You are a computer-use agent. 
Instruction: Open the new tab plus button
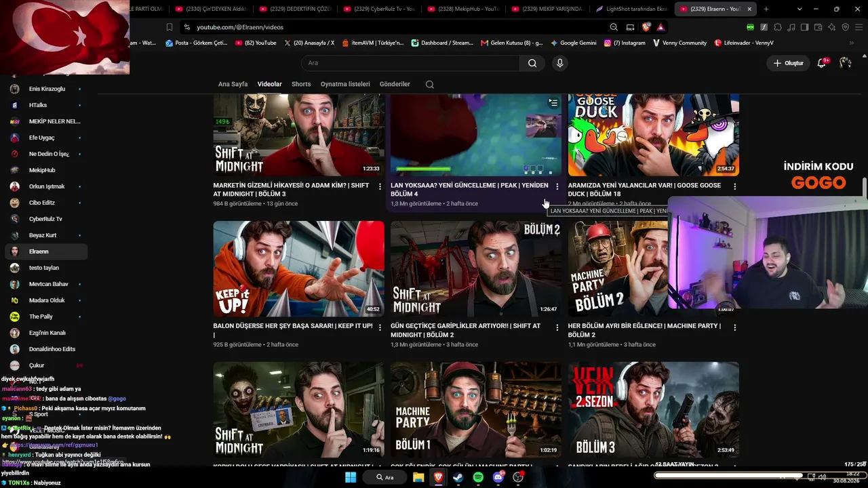[766, 9]
